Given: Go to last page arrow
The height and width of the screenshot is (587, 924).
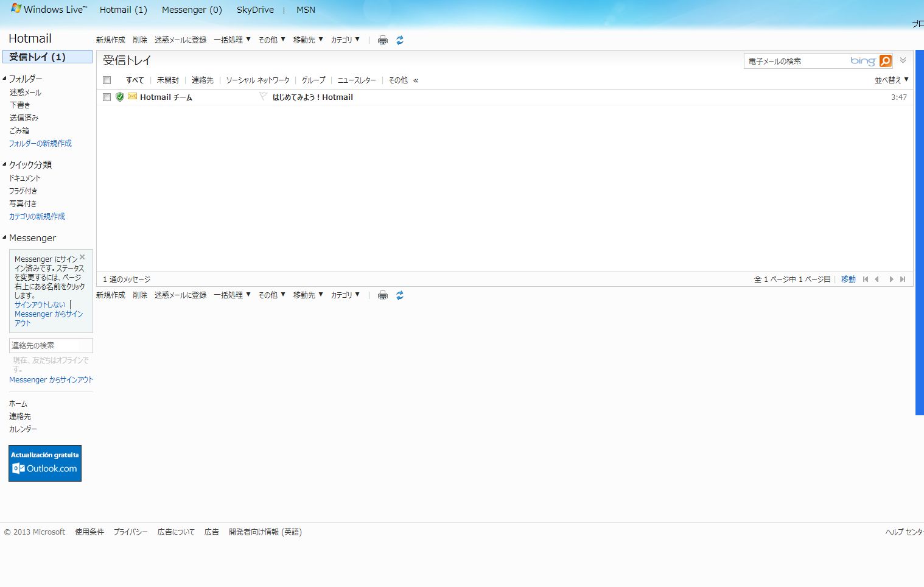Looking at the screenshot, I should pyautogui.click(x=903, y=279).
